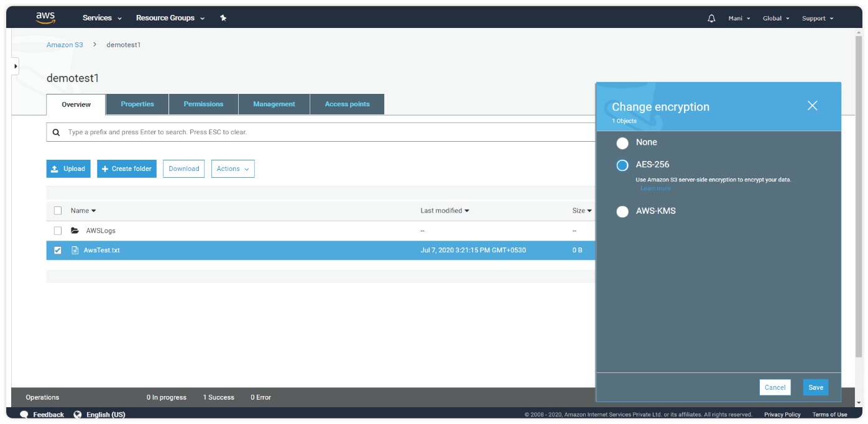Close the Change encryption panel
Image resolution: width=868 pixels, height=424 pixels.
812,106
